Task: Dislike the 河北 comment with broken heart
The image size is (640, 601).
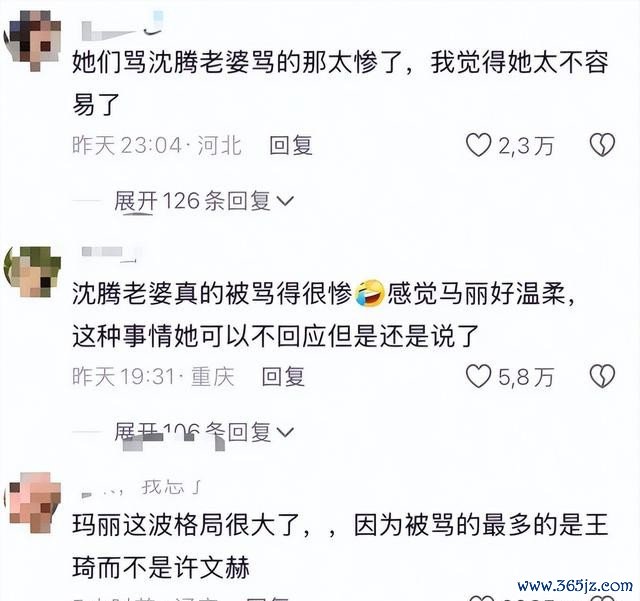Action: [x=602, y=145]
